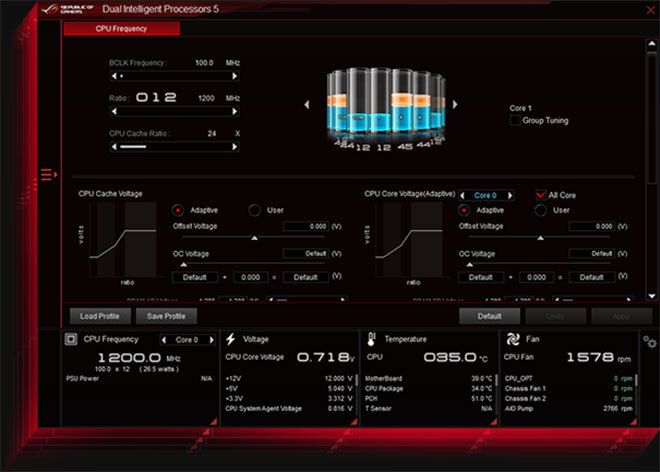Uncheck the All Core checkbox
Screen dimensions: 660x472
click(x=540, y=195)
